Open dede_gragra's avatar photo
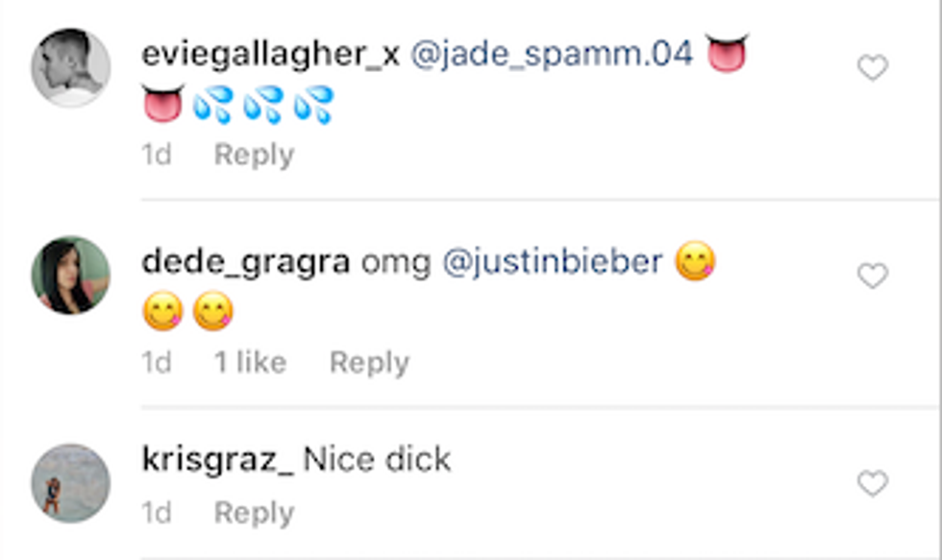The image size is (942, 560). pyautogui.click(x=71, y=275)
